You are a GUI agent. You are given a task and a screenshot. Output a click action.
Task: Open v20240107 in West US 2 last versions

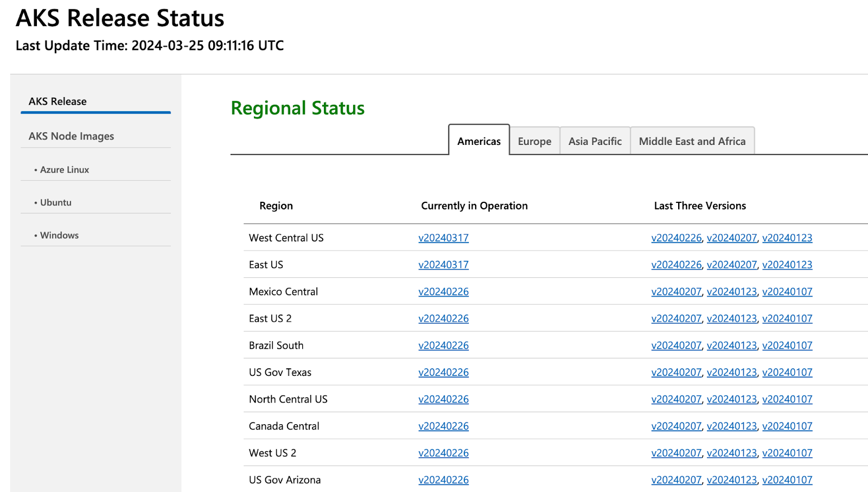point(787,453)
